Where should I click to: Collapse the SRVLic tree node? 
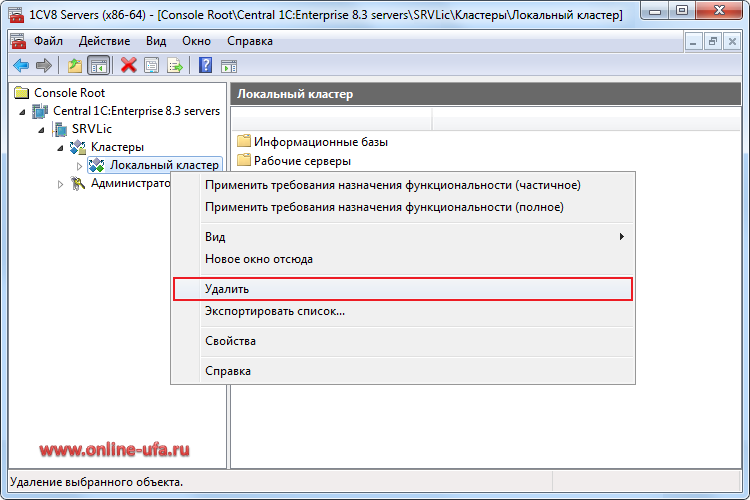41,130
